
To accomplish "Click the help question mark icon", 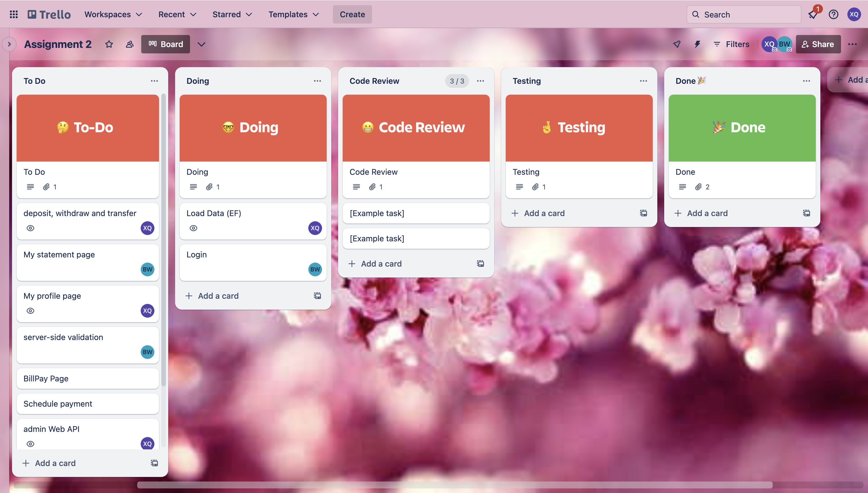I will [x=833, y=14].
